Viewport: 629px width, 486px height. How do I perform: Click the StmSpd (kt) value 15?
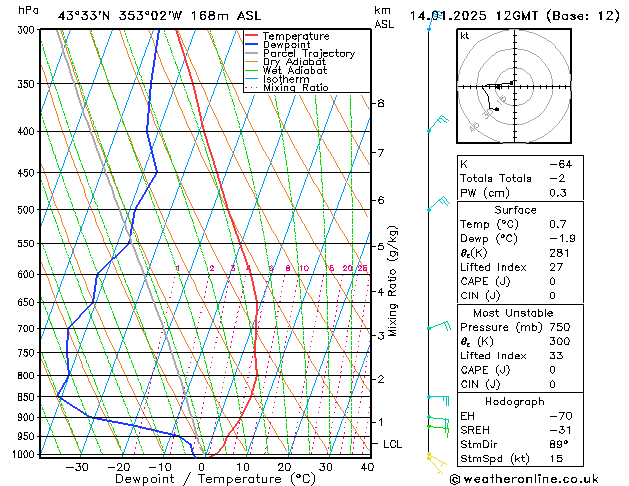556,459
